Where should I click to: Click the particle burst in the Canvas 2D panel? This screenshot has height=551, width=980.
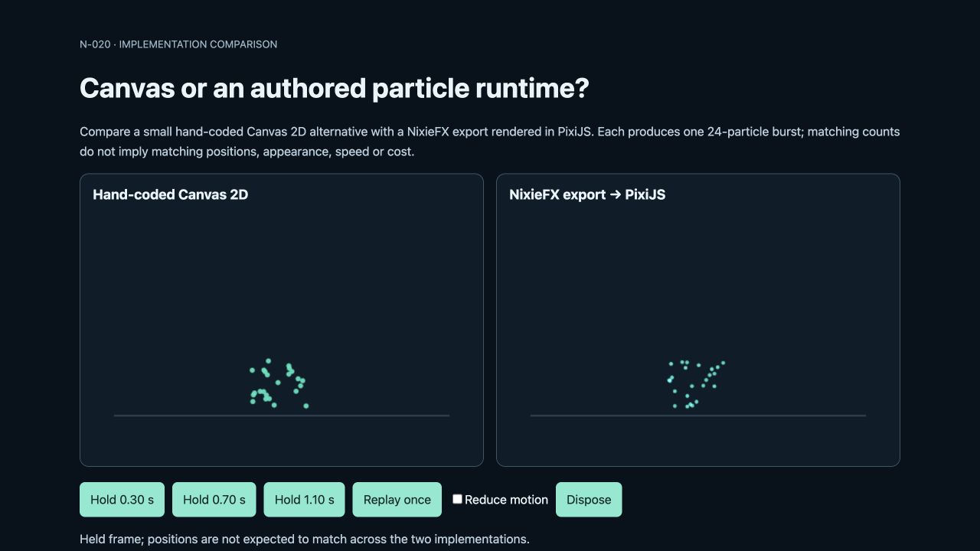tap(279, 383)
